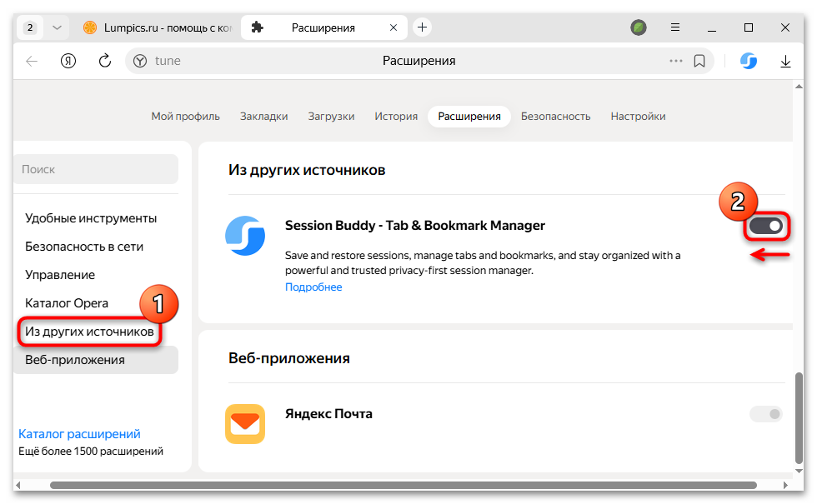This screenshot has width=817, height=504.
Task: Open Yandex home page icon
Action: tap(68, 61)
